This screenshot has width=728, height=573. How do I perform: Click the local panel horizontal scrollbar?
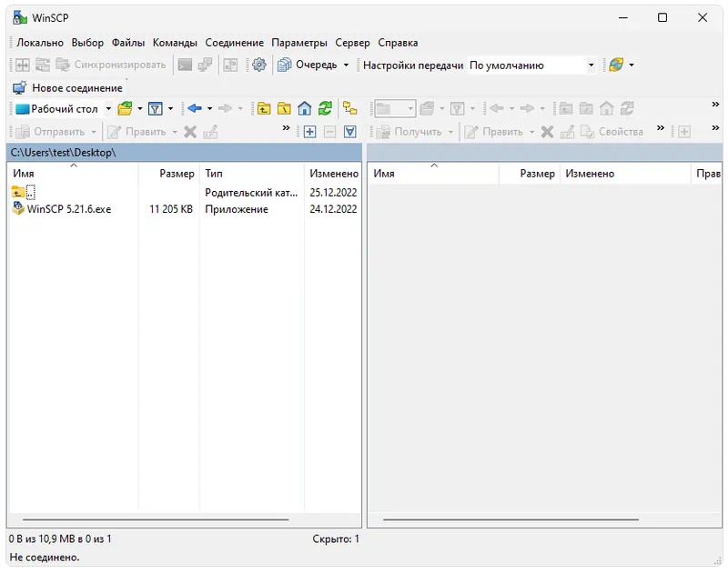[x=156, y=519]
